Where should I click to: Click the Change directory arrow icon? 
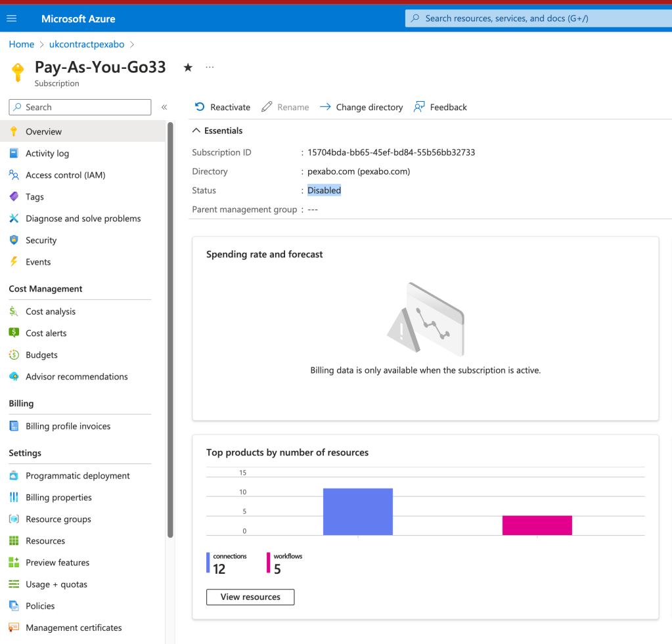coord(325,106)
